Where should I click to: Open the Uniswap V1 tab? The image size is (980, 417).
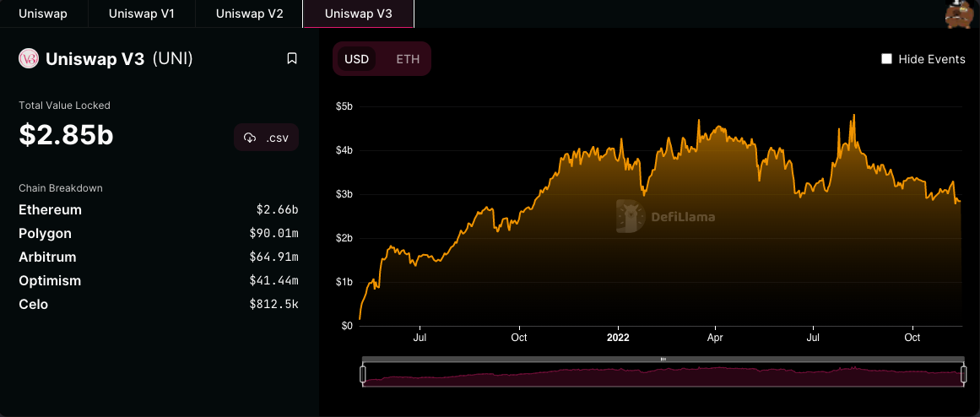141,14
